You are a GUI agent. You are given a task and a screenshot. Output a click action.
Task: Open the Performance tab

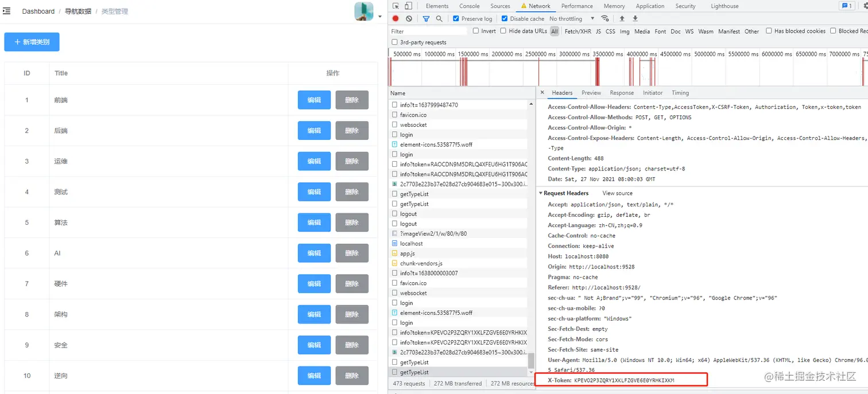(x=577, y=6)
